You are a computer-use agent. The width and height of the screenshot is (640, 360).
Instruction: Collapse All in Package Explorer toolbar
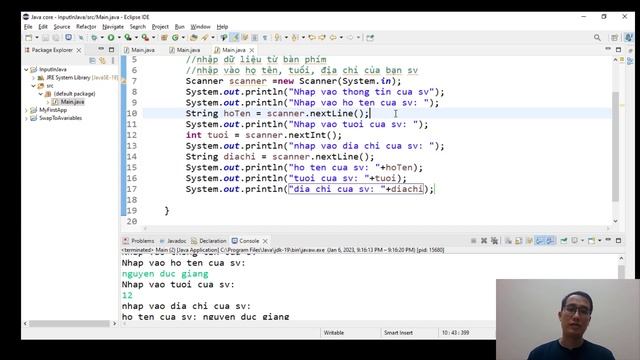pos(93,60)
